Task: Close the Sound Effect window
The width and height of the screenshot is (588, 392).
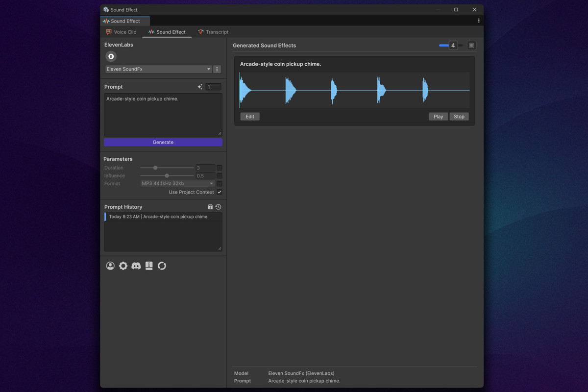Action: (474, 9)
